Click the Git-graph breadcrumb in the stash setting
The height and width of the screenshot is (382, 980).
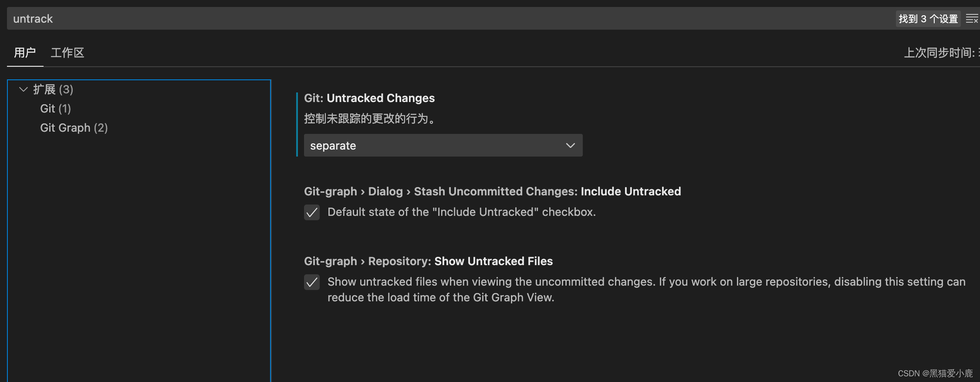331,191
